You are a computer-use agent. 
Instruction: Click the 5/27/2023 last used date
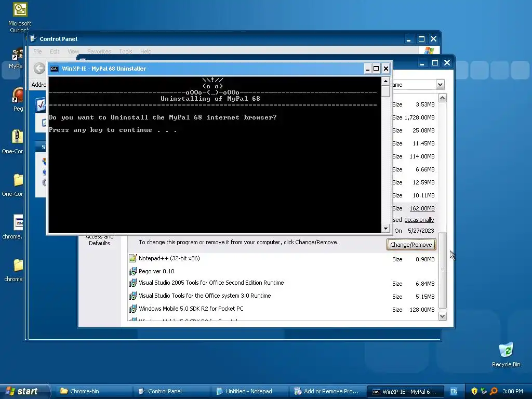coord(421,231)
